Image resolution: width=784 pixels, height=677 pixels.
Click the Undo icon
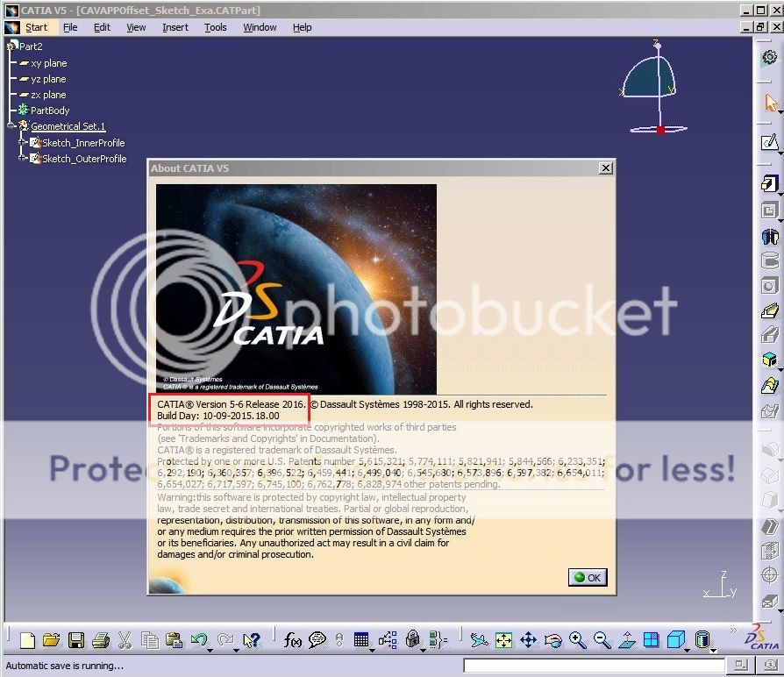(199, 640)
